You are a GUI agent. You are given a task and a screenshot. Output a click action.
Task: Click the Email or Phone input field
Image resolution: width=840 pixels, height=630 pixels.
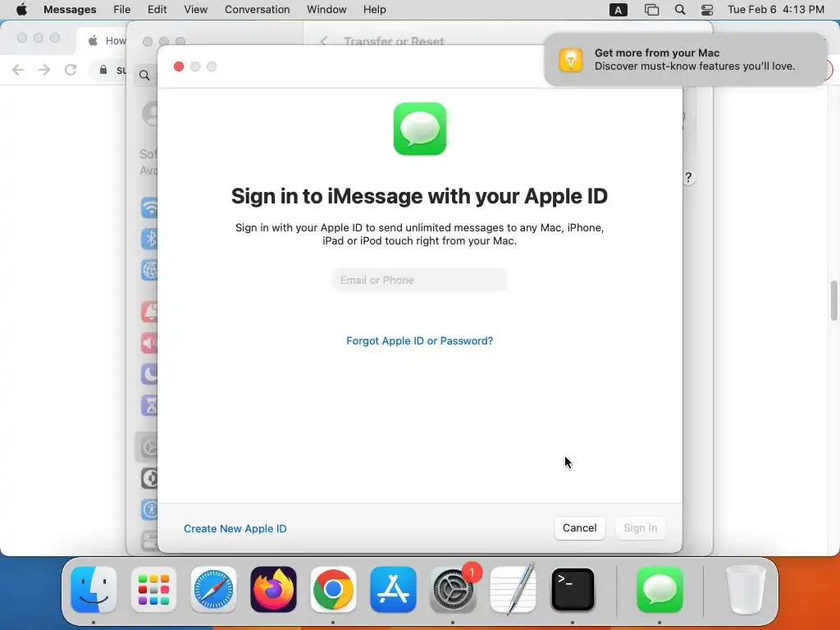click(x=419, y=280)
